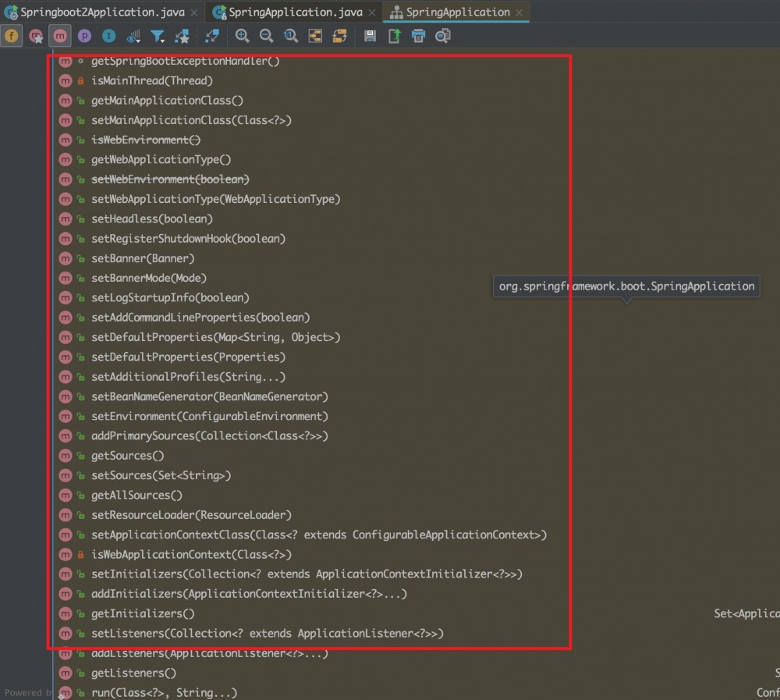The image size is (780, 700).
Task: Click the apply diagram layout icon
Action: tap(338, 35)
